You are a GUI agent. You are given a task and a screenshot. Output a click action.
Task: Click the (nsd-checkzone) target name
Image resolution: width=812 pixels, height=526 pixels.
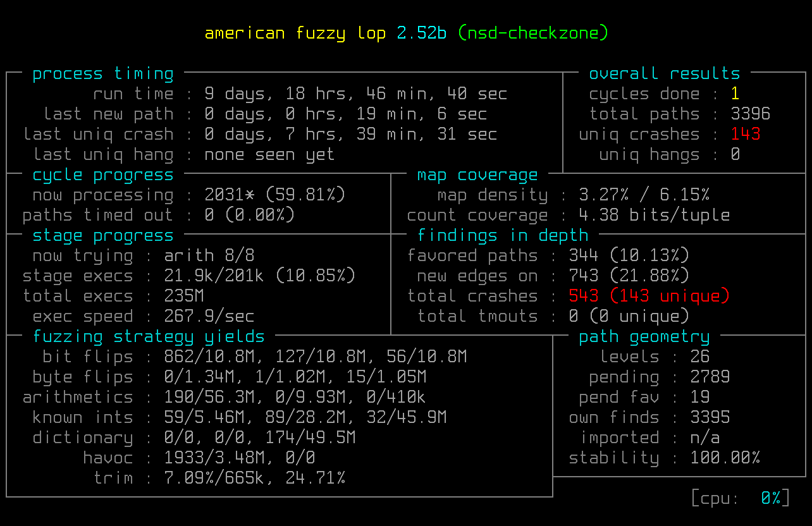(x=533, y=34)
